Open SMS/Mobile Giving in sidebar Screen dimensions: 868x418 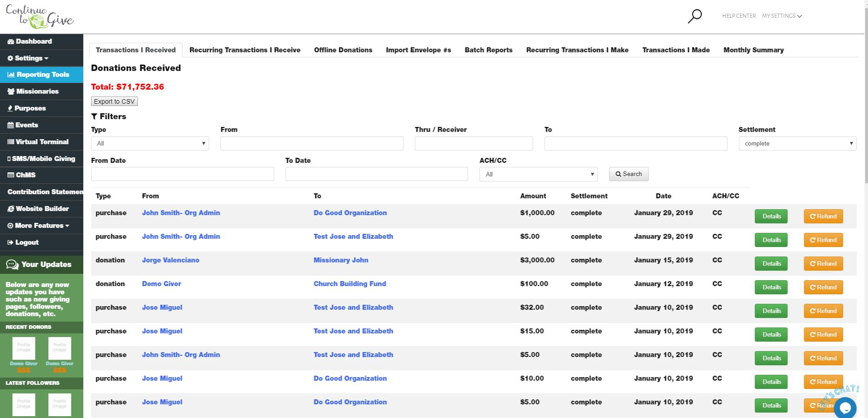pos(41,159)
